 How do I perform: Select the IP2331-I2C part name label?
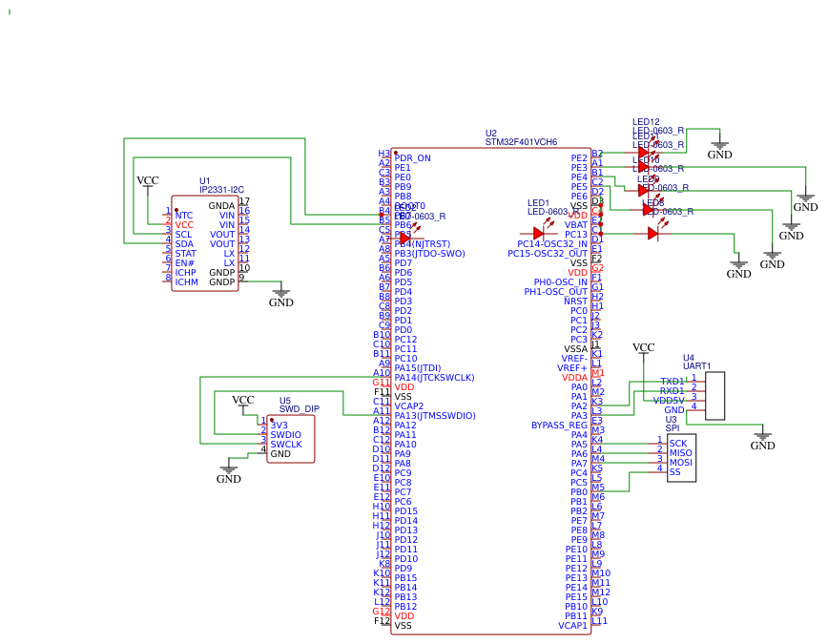click(221, 190)
